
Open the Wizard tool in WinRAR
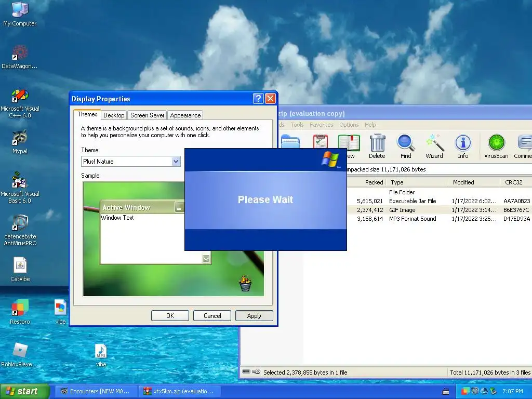[434, 147]
